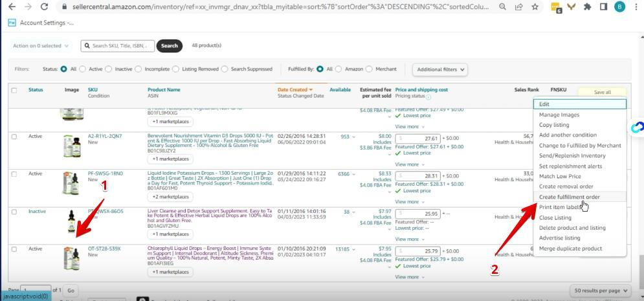Click the info icon beside Pricing status
The height and width of the screenshot is (301, 644).
(x=428, y=98)
